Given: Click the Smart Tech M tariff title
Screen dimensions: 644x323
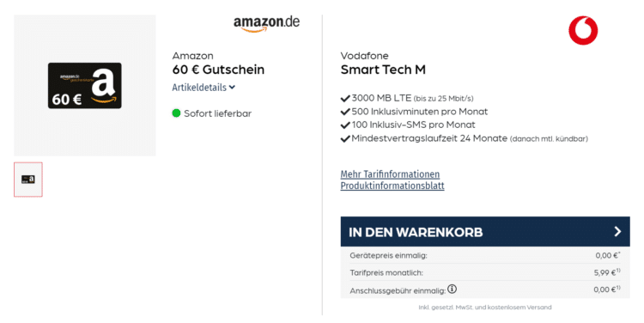Looking at the screenshot, I should pos(383,70).
